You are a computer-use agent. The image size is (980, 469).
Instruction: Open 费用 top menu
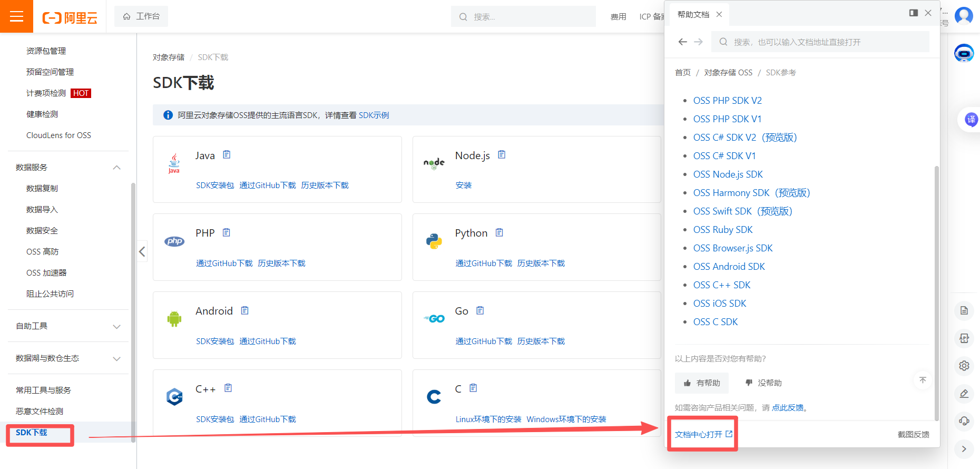click(618, 17)
